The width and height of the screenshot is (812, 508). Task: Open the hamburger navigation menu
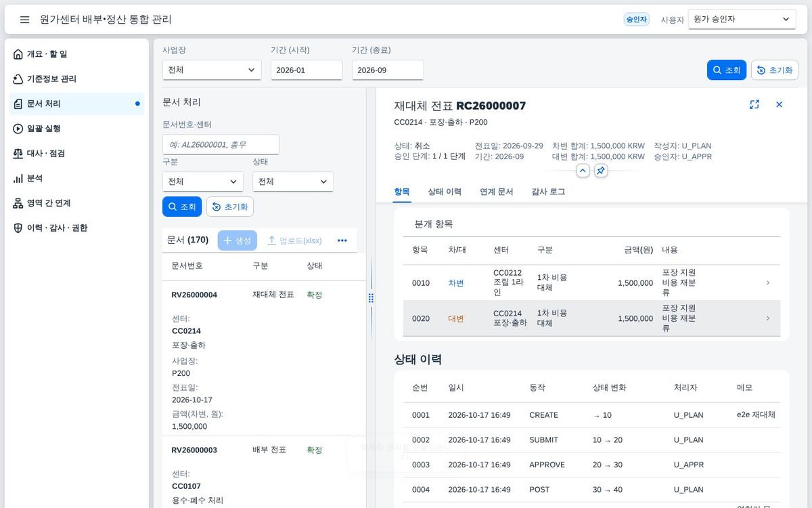click(x=25, y=20)
